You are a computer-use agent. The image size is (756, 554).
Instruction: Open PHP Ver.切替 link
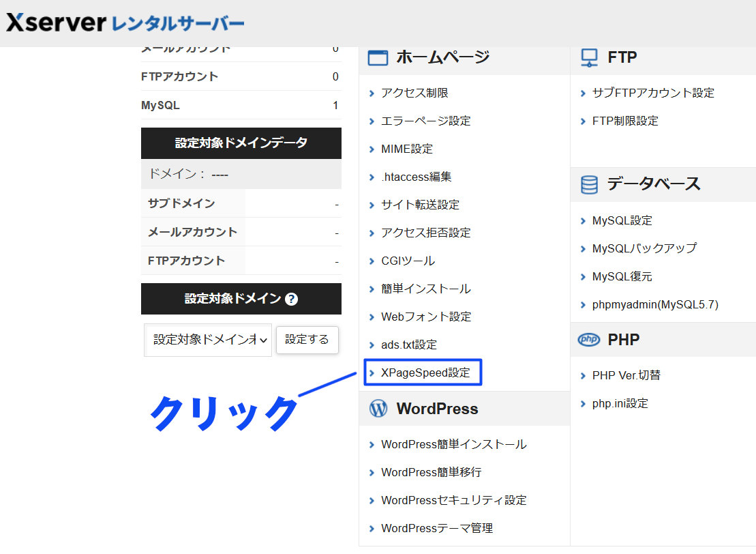click(x=626, y=375)
